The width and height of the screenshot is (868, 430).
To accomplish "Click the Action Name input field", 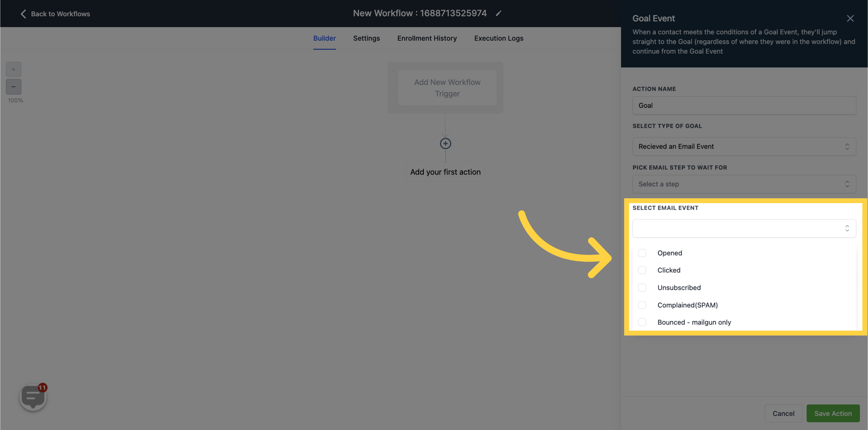I will [744, 105].
